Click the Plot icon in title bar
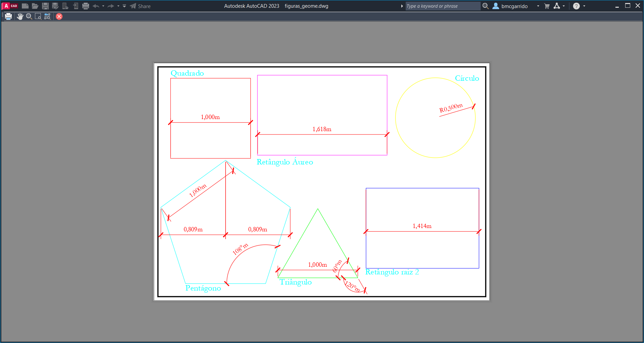This screenshot has width=644, height=343. [86, 6]
